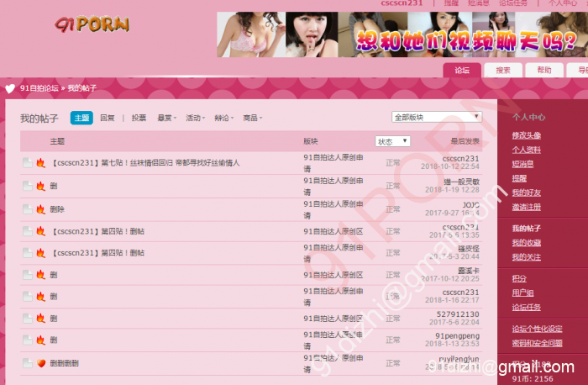Screen dimensions: 588x385
Task: Open the 全部版块 board filter dropdown
Action: tap(437, 117)
